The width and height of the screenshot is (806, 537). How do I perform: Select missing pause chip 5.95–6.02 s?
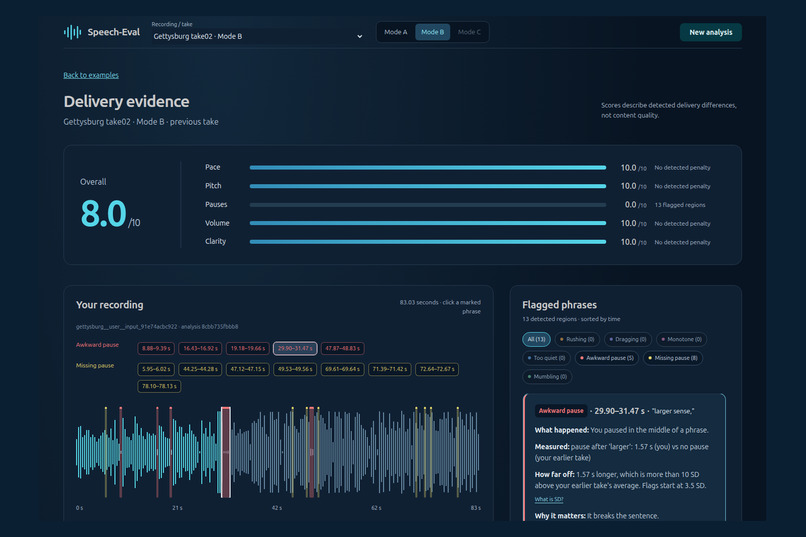156,369
